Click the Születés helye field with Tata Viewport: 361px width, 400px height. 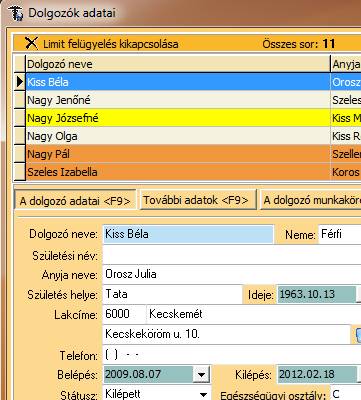[x=173, y=295]
